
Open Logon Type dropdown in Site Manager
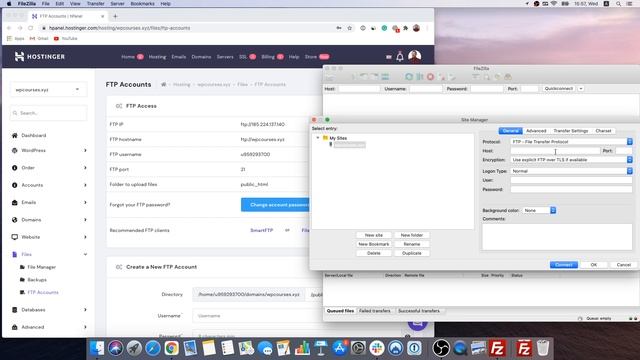point(630,171)
